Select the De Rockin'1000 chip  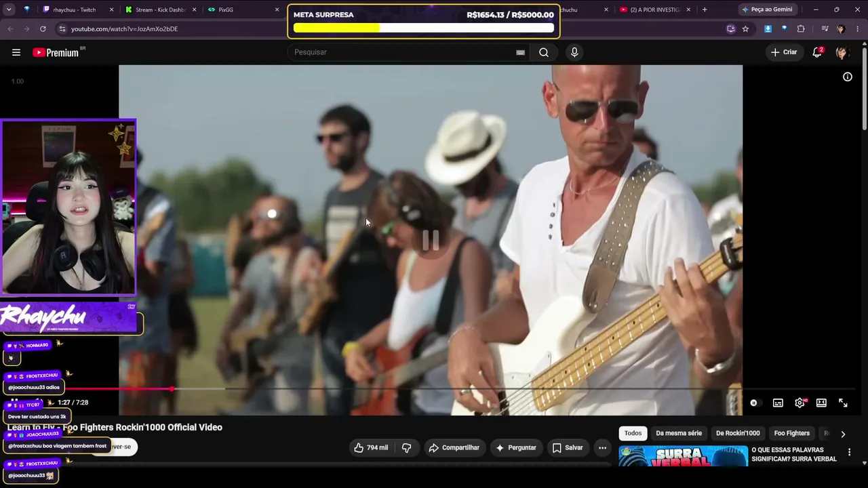(738, 433)
